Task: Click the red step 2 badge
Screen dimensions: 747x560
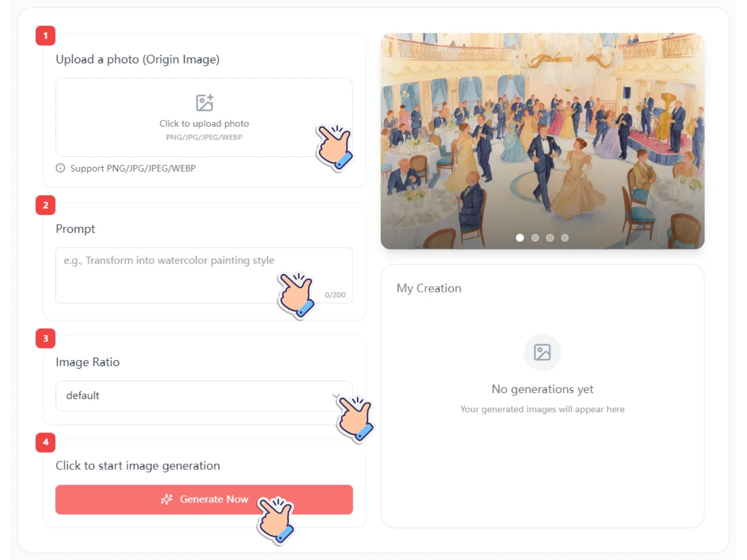Action: 46,205
